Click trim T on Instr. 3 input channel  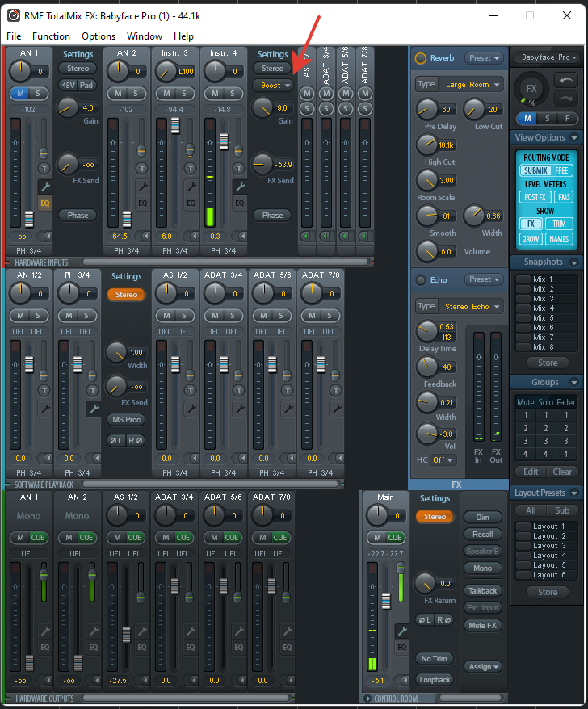pyautogui.click(x=190, y=169)
